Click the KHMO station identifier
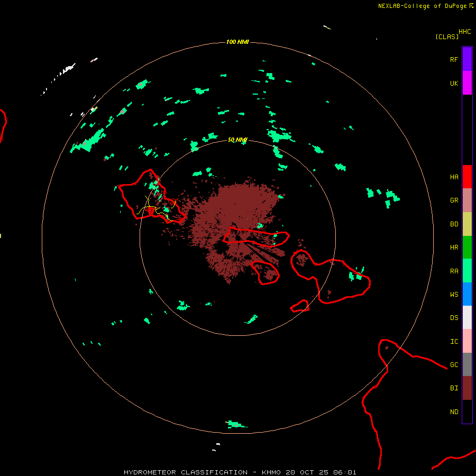Screen dimensions: 476x476 pos(271,472)
